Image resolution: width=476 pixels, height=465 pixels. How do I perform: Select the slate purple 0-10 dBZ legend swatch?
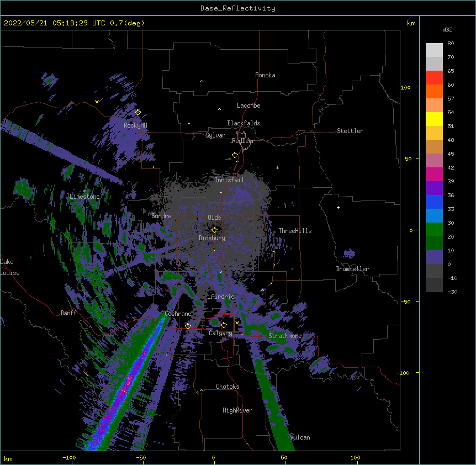434,257
